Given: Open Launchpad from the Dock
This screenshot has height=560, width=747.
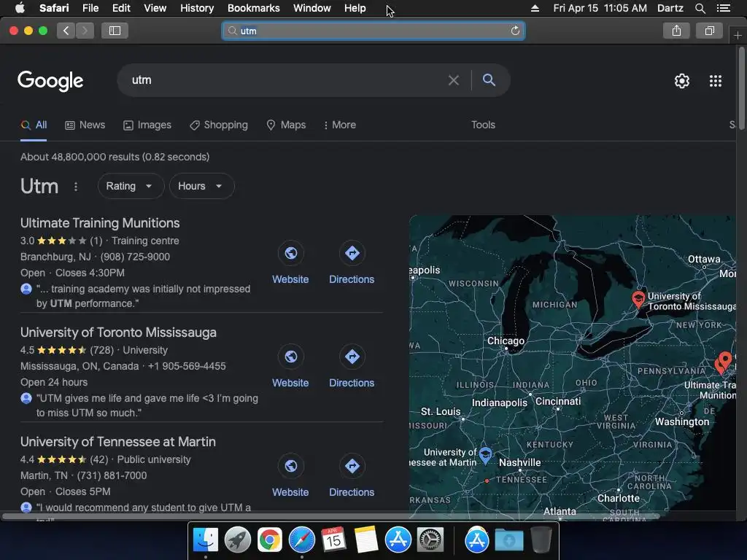Looking at the screenshot, I should [x=237, y=540].
